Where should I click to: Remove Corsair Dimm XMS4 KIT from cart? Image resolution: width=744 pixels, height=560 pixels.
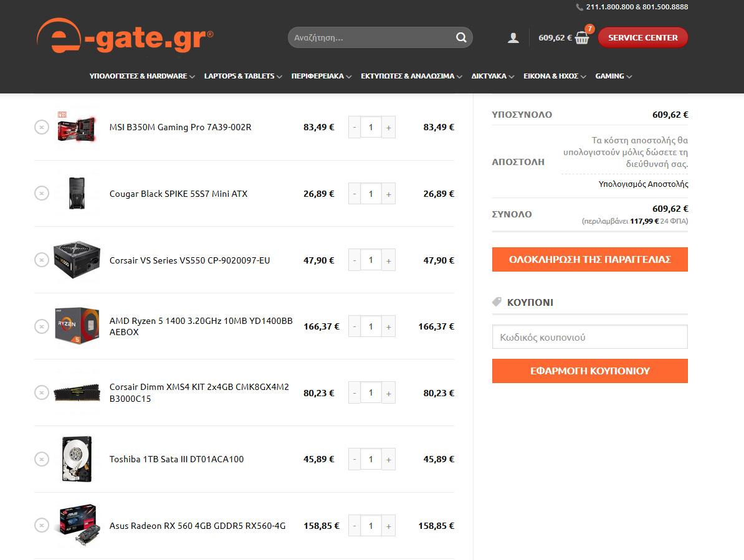42,392
